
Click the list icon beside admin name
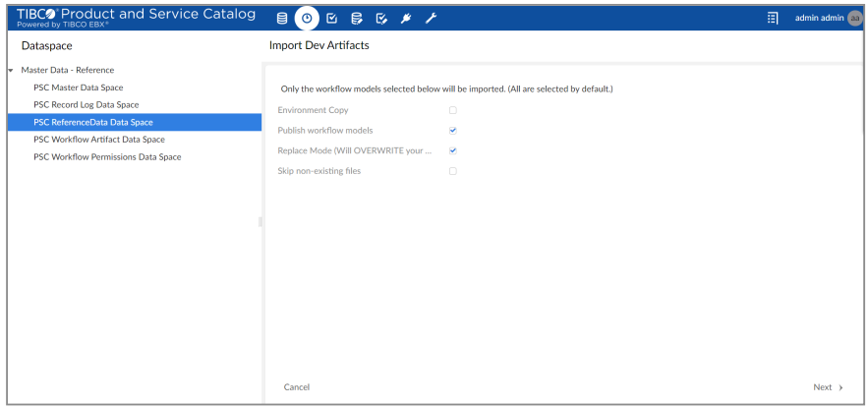[x=773, y=18]
